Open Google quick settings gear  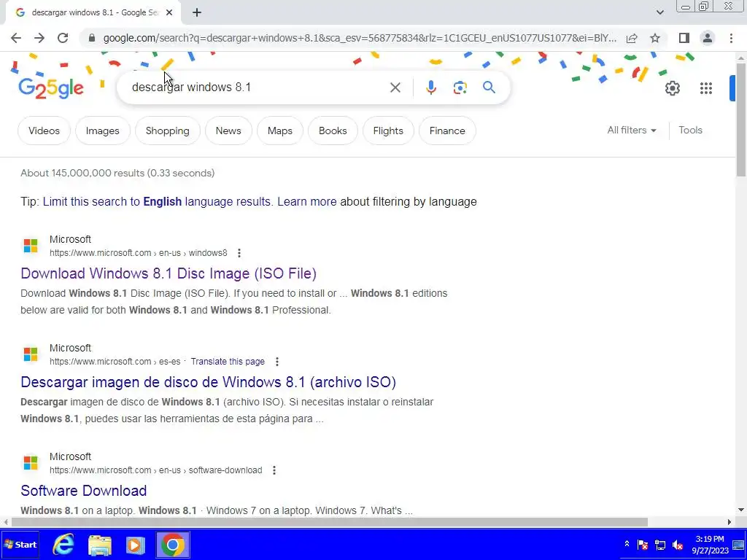(672, 88)
